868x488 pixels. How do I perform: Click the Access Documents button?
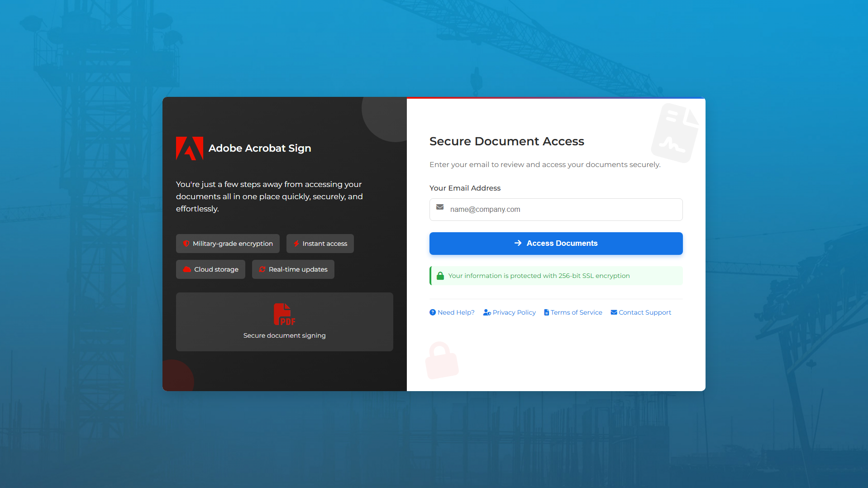pyautogui.click(x=556, y=244)
